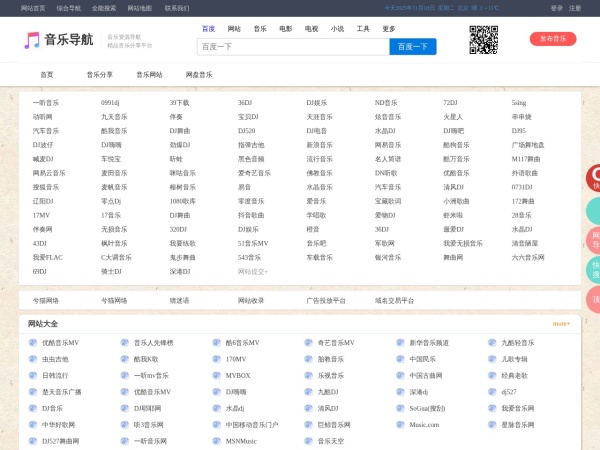This screenshot has height=450, width=600.
Task: Click the globe icon beside 楚天音乐广播
Action: 33,392
